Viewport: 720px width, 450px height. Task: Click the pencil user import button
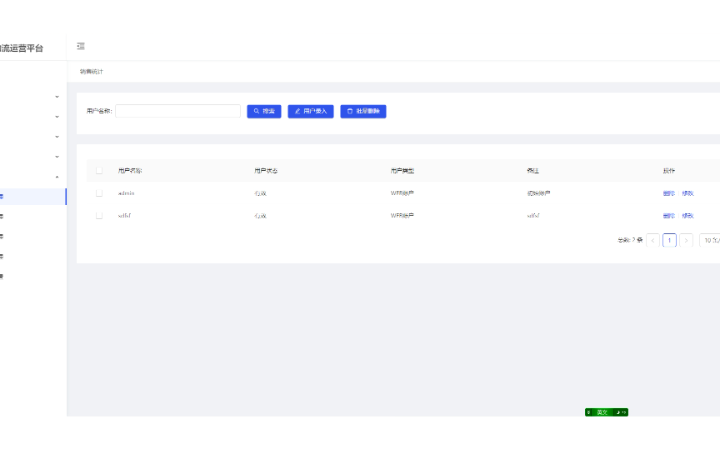tap(310, 111)
